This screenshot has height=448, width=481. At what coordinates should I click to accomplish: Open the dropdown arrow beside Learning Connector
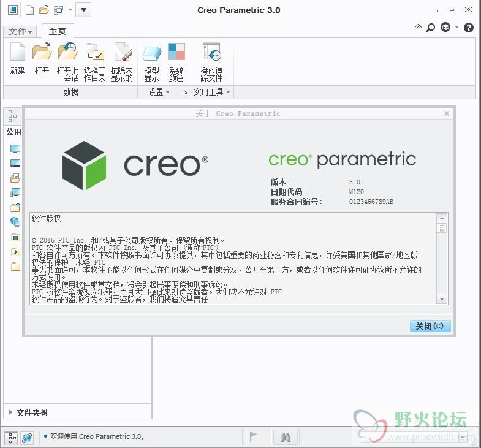(x=456, y=27)
